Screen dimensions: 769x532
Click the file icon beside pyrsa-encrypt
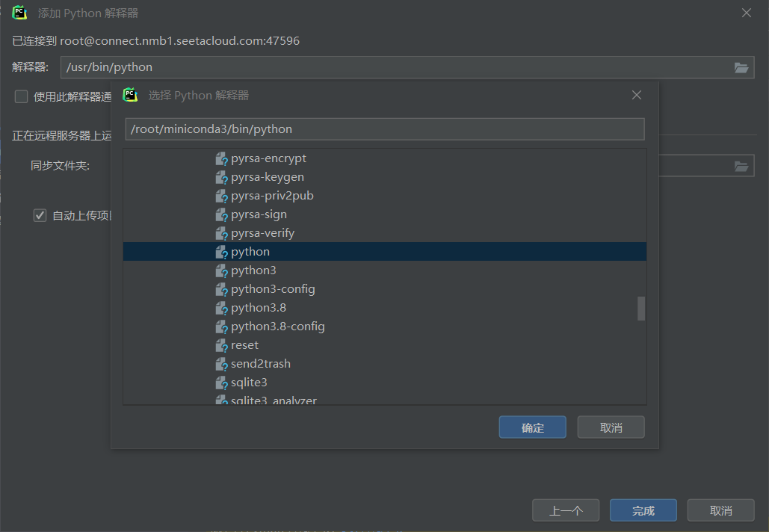coord(222,159)
